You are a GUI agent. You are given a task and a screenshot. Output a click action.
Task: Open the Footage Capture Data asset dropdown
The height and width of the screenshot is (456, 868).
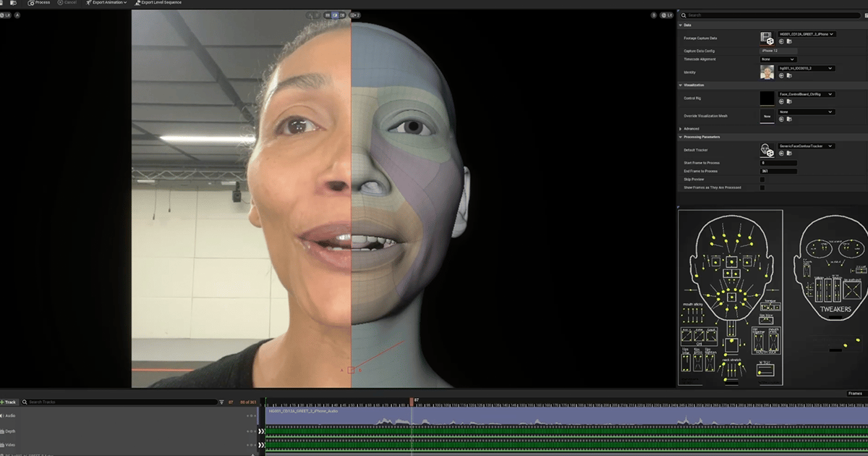pos(807,34)
